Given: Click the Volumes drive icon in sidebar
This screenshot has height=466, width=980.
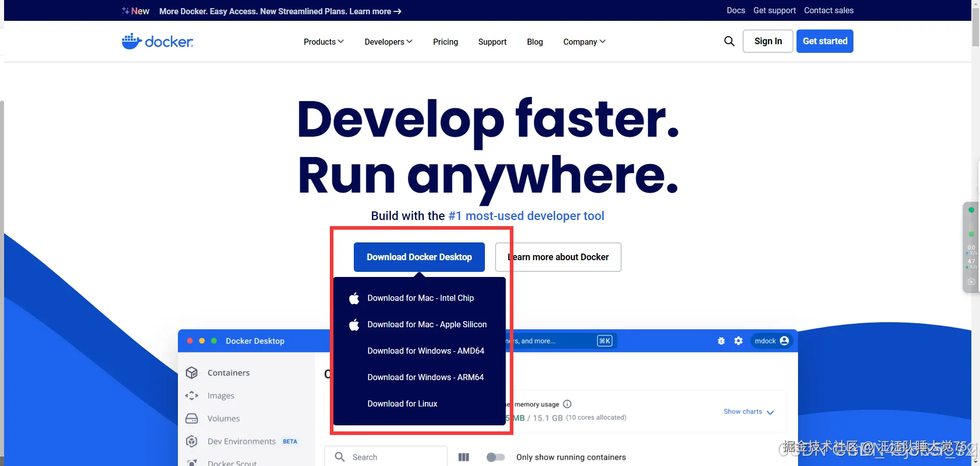Looking at the screenshot, I should click(x=192, y=418).
